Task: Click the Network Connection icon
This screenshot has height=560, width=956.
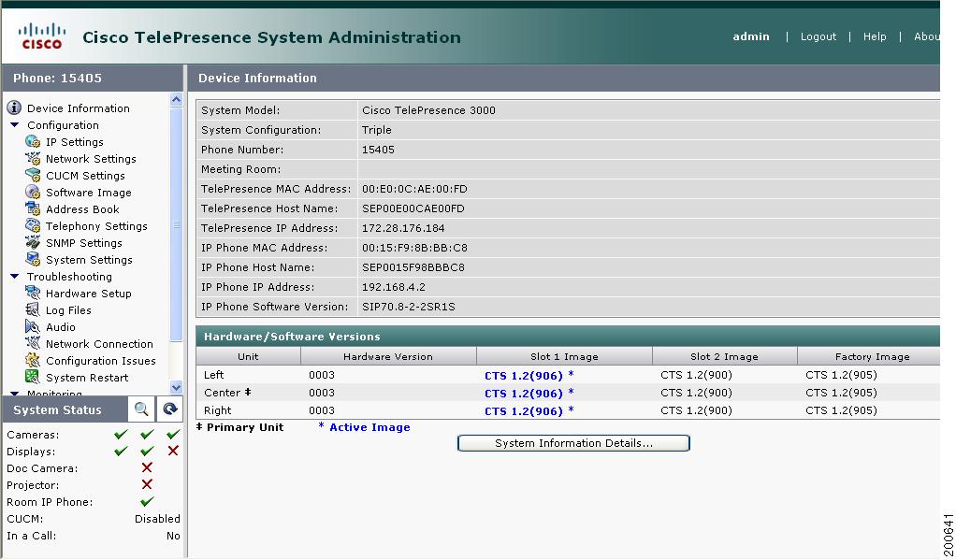Action: (33, 344)
